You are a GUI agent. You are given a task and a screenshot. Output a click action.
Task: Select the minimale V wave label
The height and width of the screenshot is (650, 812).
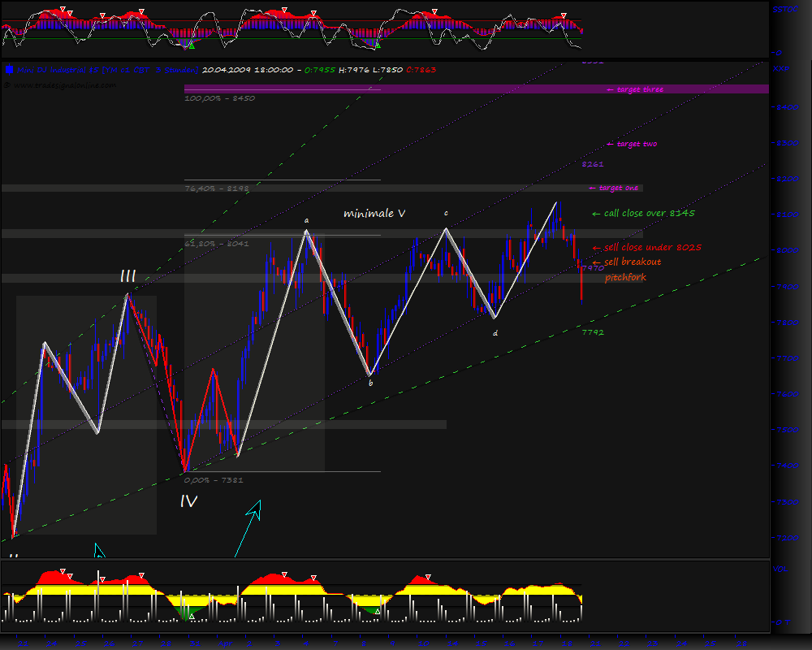coord(374,213)
